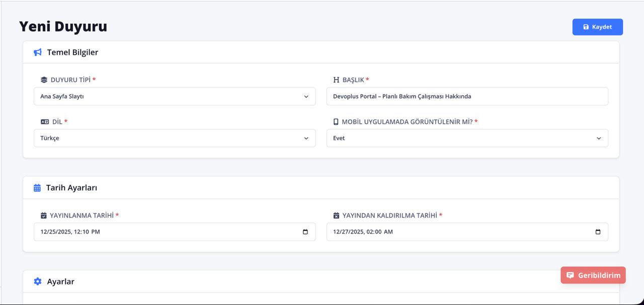Click the heading H icon beside Başlık

coord(337,80)
